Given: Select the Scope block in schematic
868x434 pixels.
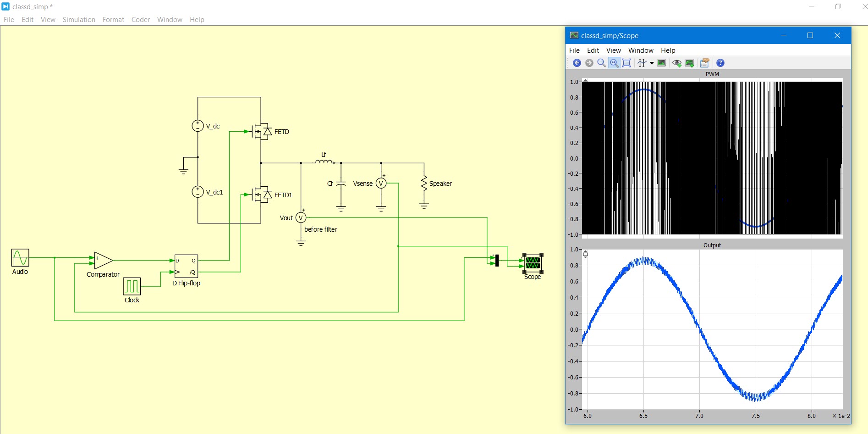Looking at the screenshot, I should tap(533, 263).
